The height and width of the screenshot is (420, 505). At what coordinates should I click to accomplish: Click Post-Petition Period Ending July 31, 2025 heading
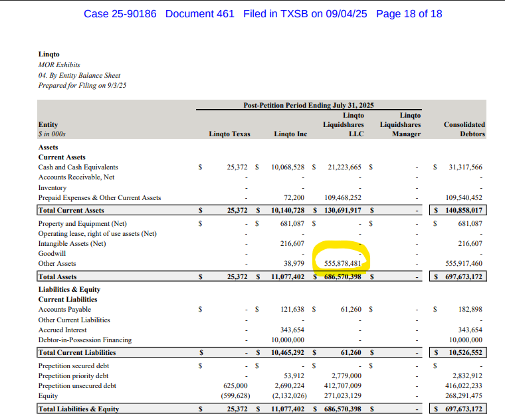308,105
